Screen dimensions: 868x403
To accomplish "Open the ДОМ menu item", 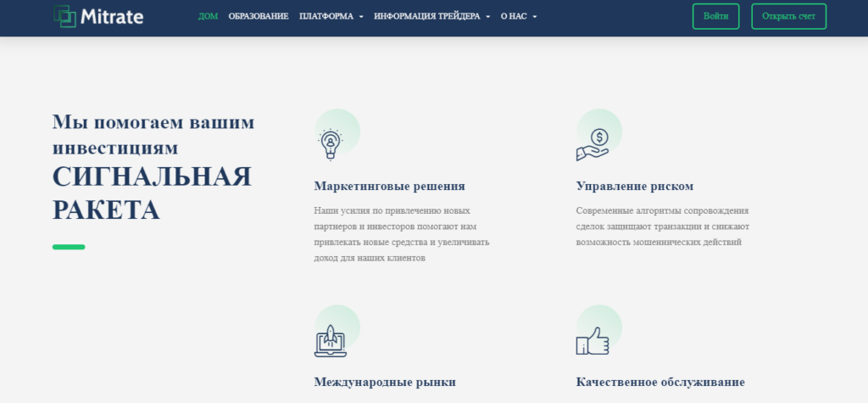I will pyautogui.click(x=209, y=17).
